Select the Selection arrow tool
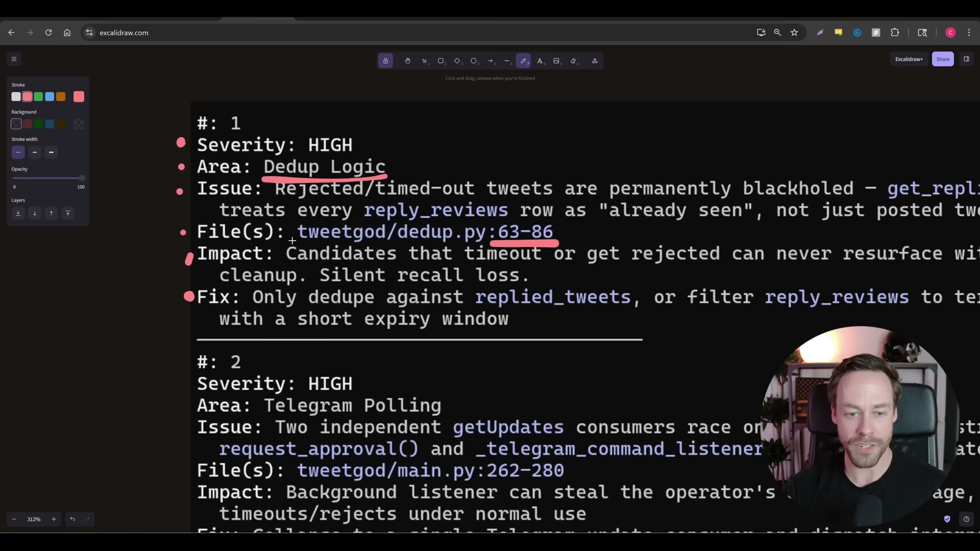Viewport: 980px width, 551px height. [x=424, y=61]
